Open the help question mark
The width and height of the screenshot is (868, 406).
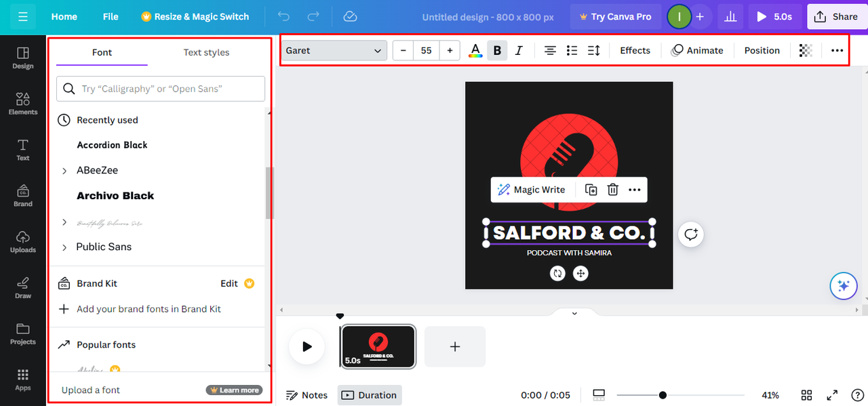click(857, 395)
